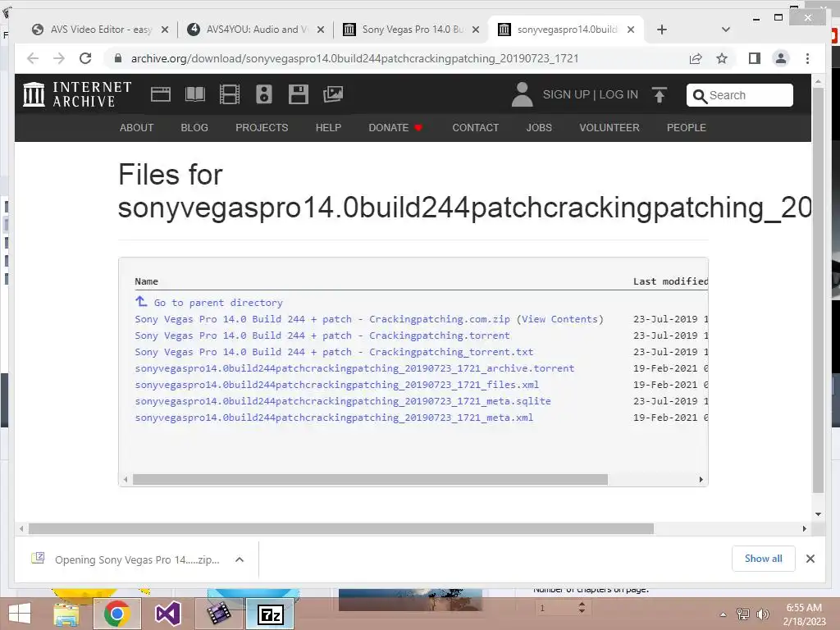Open the JOBS menu item

[x=539, y=127]
